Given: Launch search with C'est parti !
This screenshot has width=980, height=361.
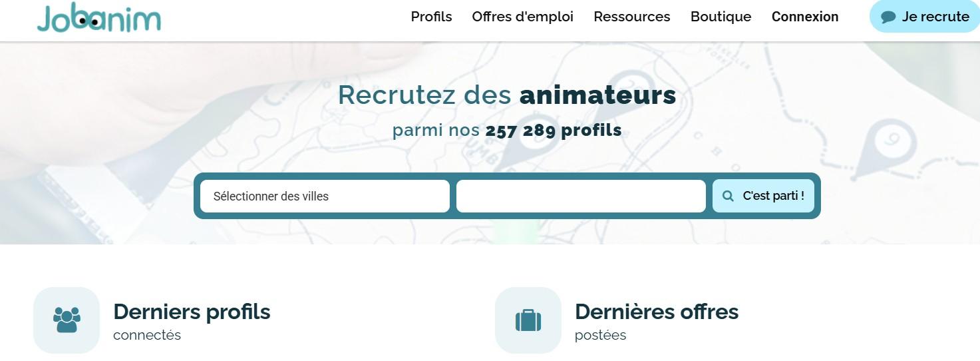Looking at the screenshot, I should click(x=763, y=196).
